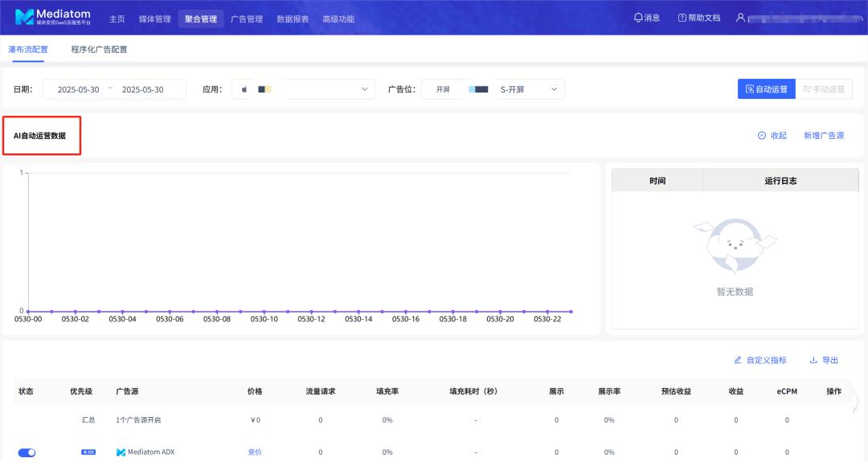Image resolution: width=868 pixels, height=462 pixels.
Task: Toggle the Mediatom ADX status switch
Action: click(x=27, y=452)
